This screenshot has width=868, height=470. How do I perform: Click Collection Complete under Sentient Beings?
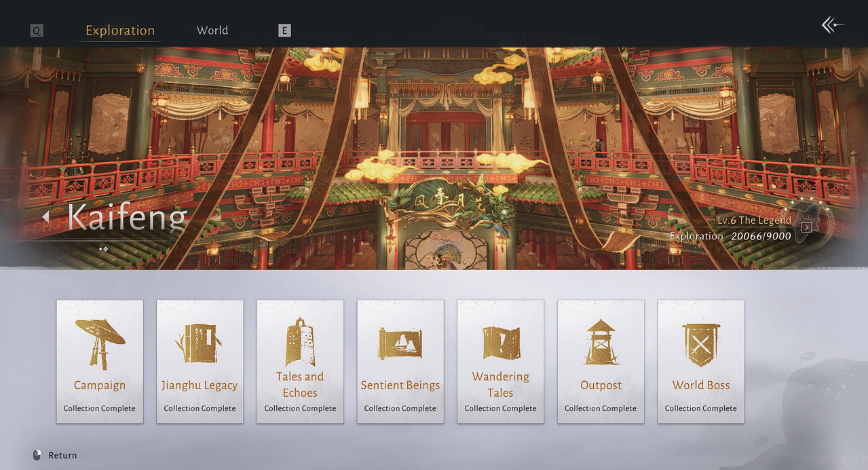point(400,408)
